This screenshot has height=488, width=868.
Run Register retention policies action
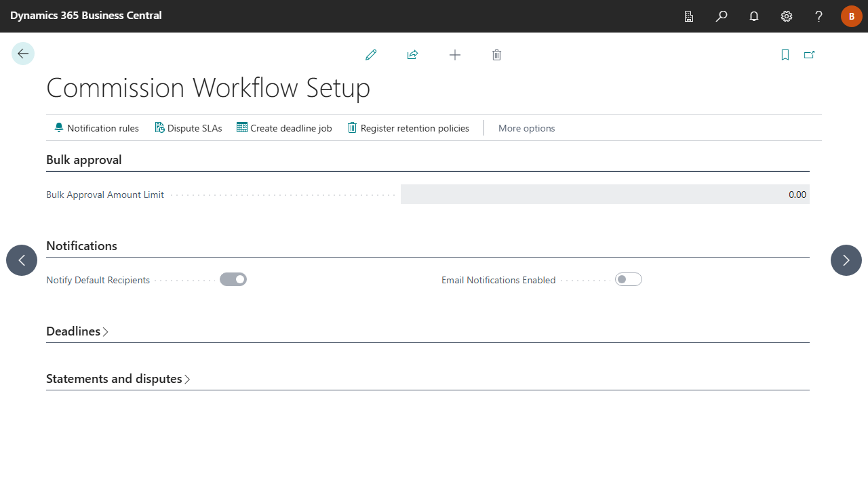[x=408, y=128]
